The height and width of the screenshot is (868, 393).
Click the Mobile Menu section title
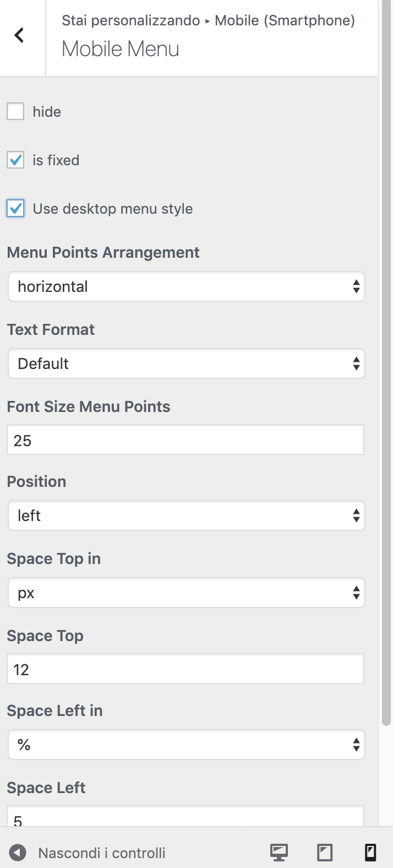click(x=121, y=49)
